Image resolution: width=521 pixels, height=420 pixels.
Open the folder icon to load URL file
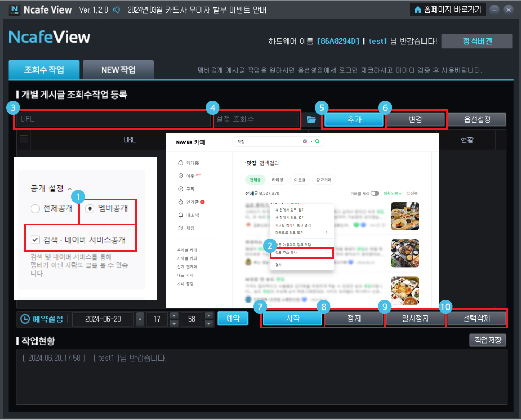(x=312, y=120)
